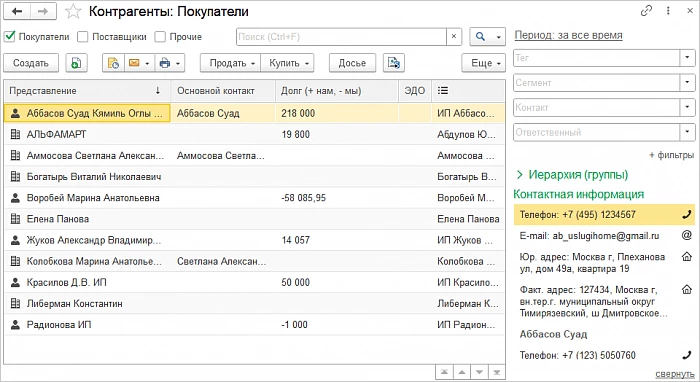Select the Богатырь Виталий Николаевич row
700x382 pixels.
[x=254, y=177]
